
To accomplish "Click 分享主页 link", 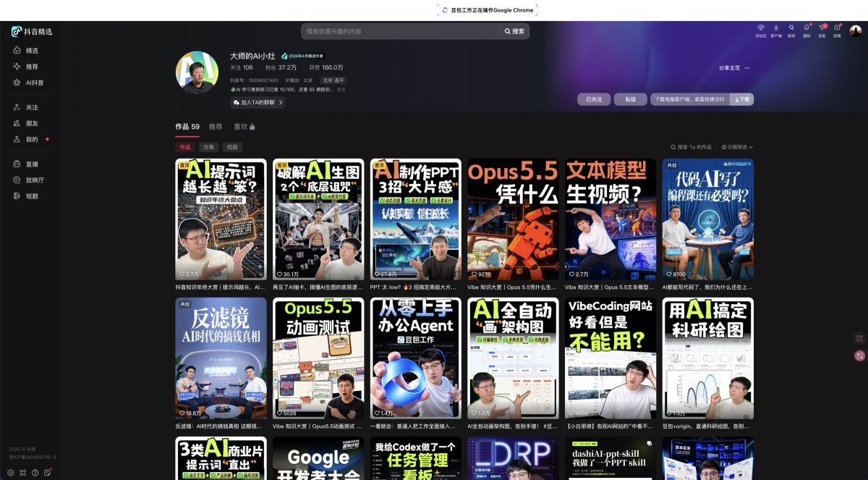I will pos(729,67).
